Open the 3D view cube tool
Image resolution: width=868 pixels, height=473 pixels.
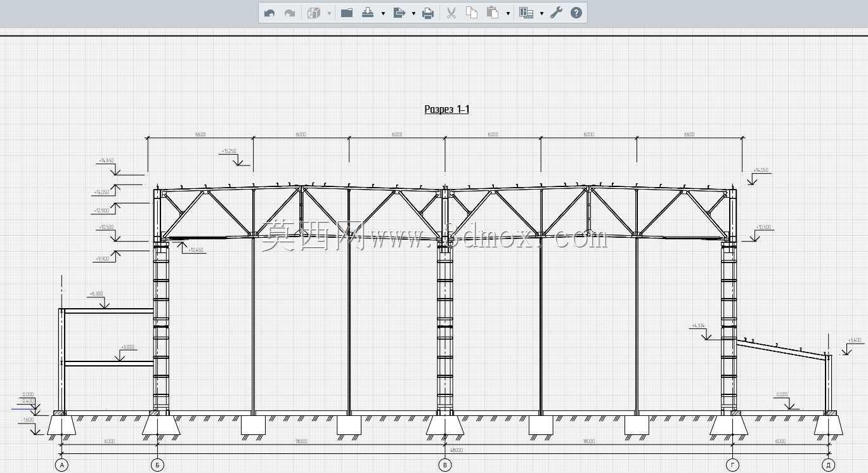pyautogui.click(x=314, y=13)
